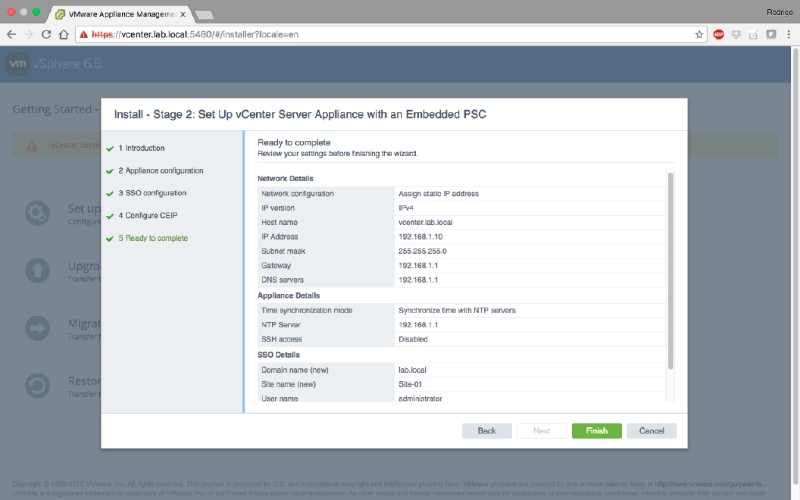Click the Finish button

(596, 431)
